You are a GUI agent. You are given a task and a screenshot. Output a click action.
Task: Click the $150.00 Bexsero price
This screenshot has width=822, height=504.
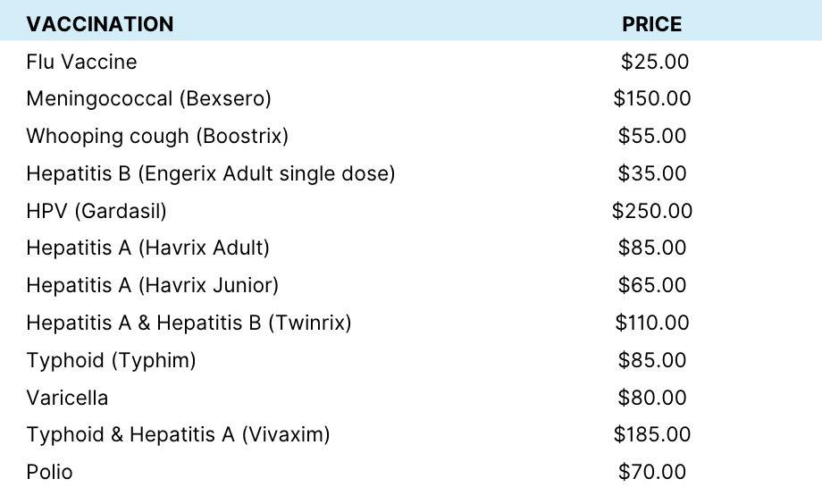tap(652, 98)
